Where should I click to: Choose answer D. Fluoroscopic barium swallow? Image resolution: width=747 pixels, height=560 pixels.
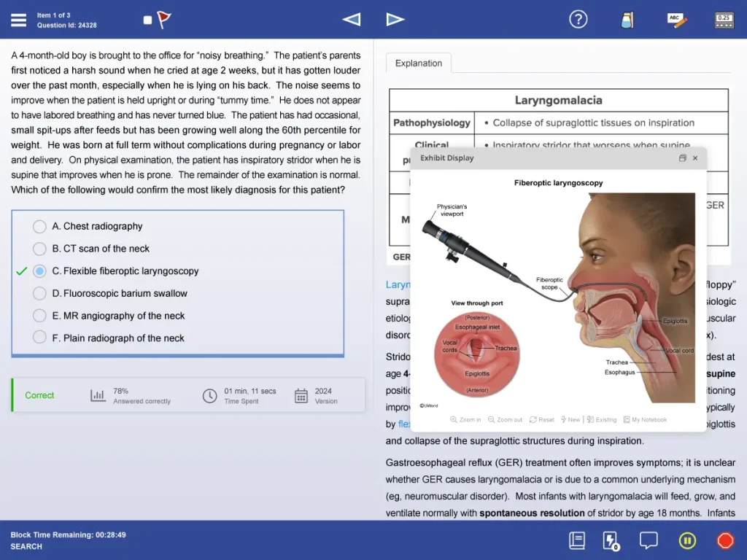coord(39,294)
